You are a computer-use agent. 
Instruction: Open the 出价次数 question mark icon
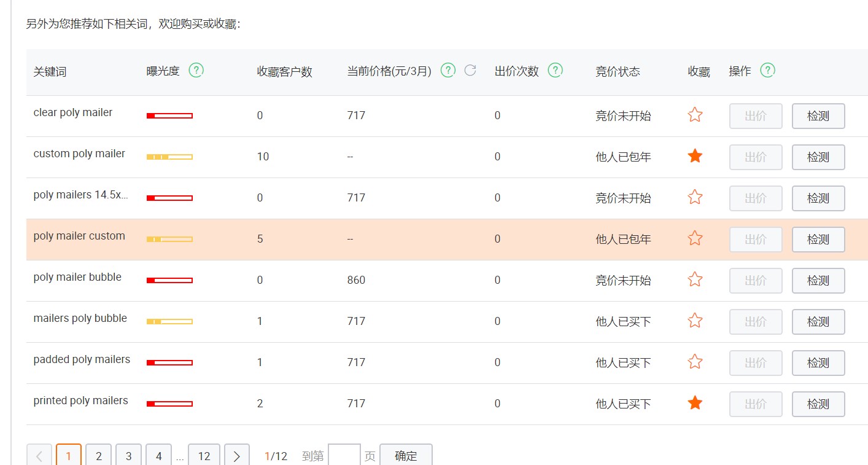[555, 70]
